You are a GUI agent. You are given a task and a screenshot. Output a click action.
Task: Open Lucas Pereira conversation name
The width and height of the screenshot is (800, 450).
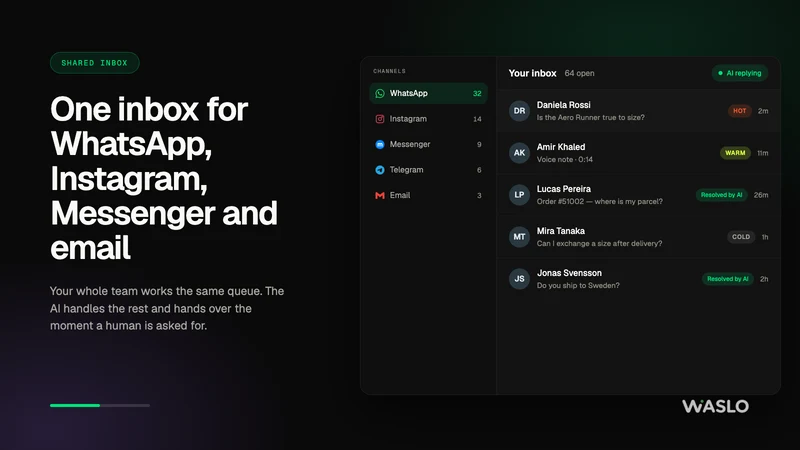(x=563, y=189)
